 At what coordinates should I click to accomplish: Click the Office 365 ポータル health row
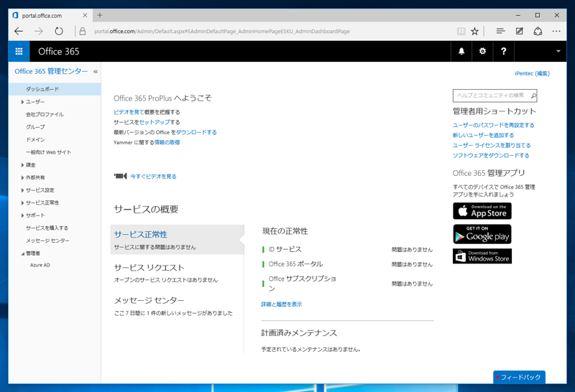pos(347,264)
